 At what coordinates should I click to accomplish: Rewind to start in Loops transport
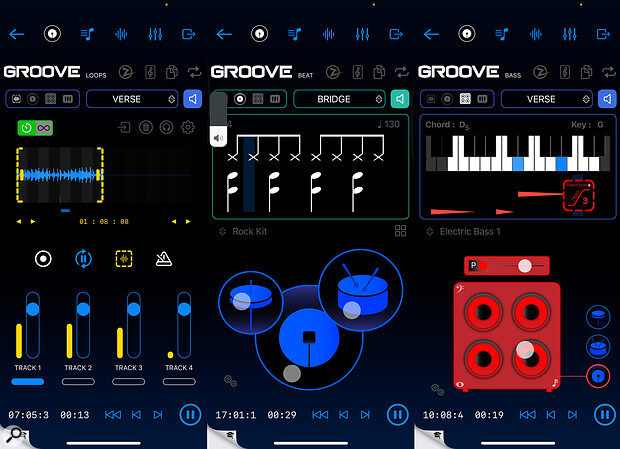point(113,415)
